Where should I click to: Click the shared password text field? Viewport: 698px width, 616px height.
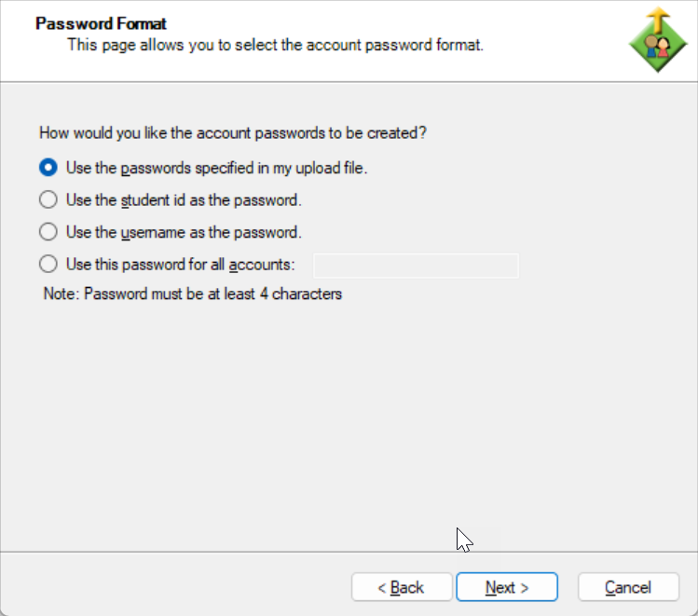(416, 266)
